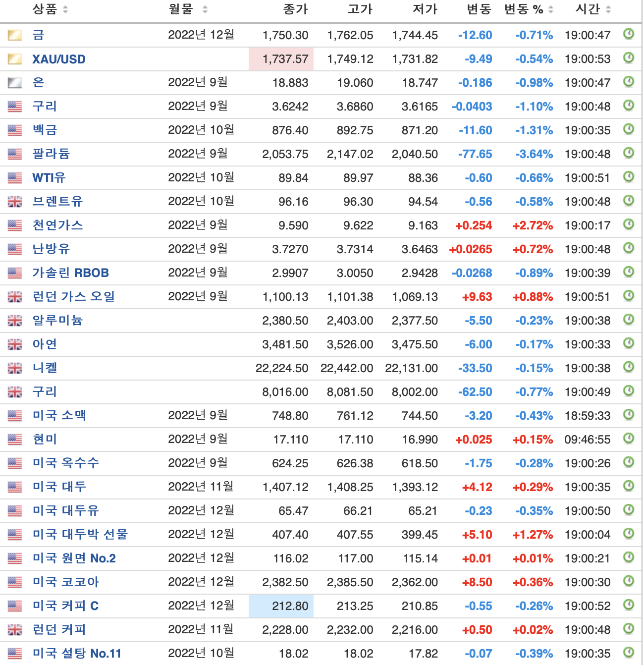644x665 pixels.
Task: Click the -3.64% change for 팔라듐
Action: [x=534, y=154]
